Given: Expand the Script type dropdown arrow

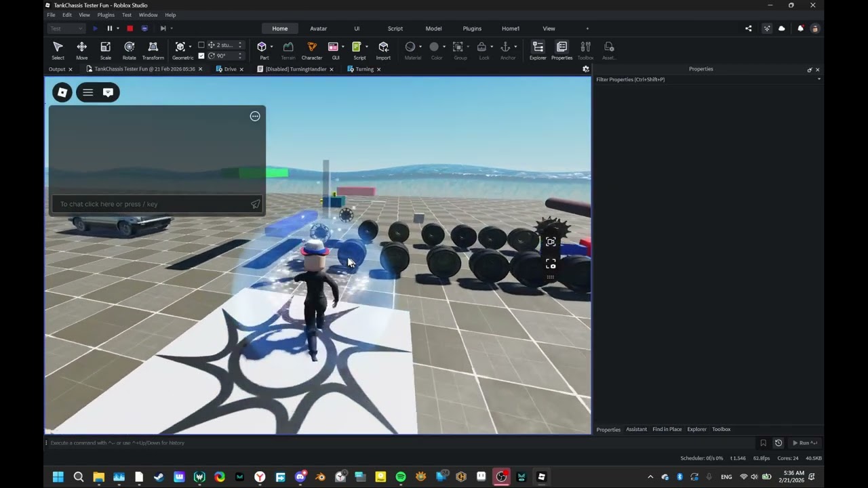Looking at the screenshot, I should coord(367,47).
